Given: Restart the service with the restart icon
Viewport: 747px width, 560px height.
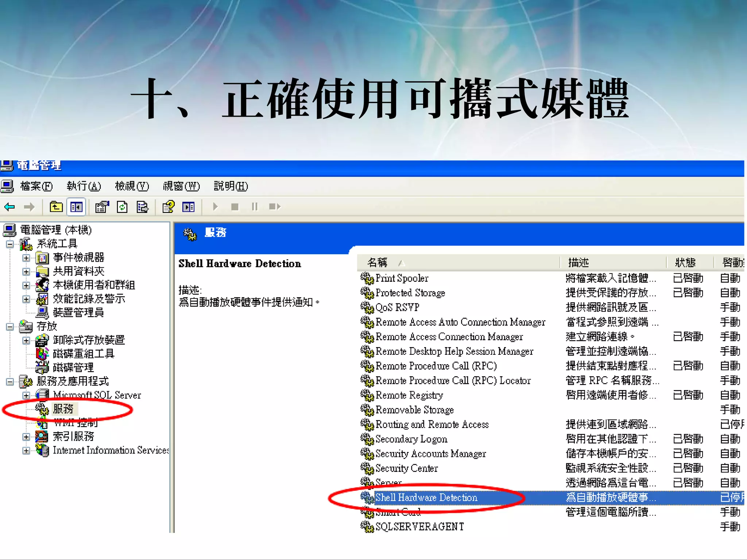Looking at the screenshot, I should (275, 207).
